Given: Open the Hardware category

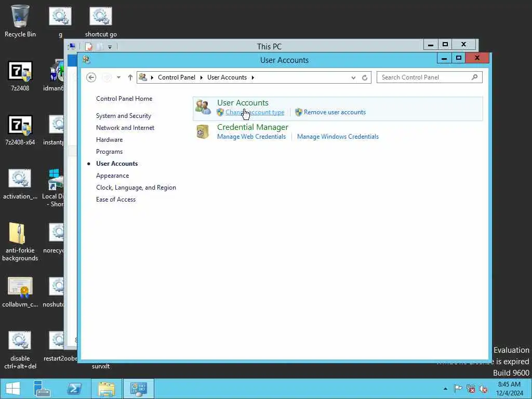Looking at the screenshot, I should coord(109,140).
